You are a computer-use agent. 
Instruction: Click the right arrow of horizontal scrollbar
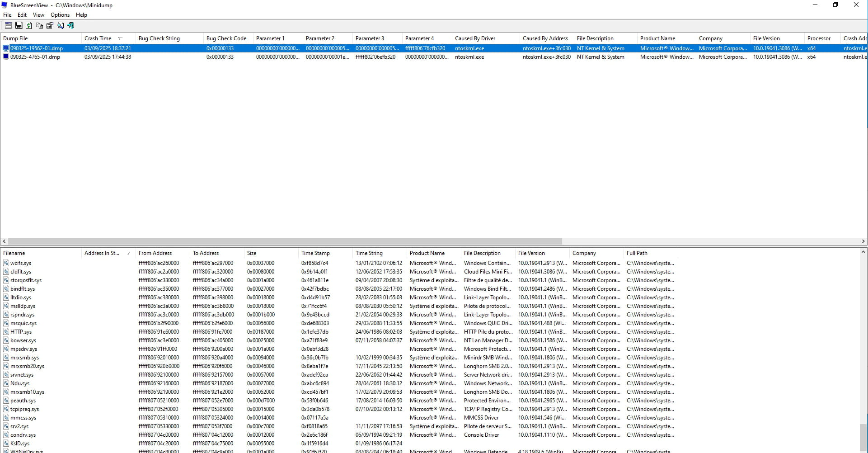coord(863,241)
